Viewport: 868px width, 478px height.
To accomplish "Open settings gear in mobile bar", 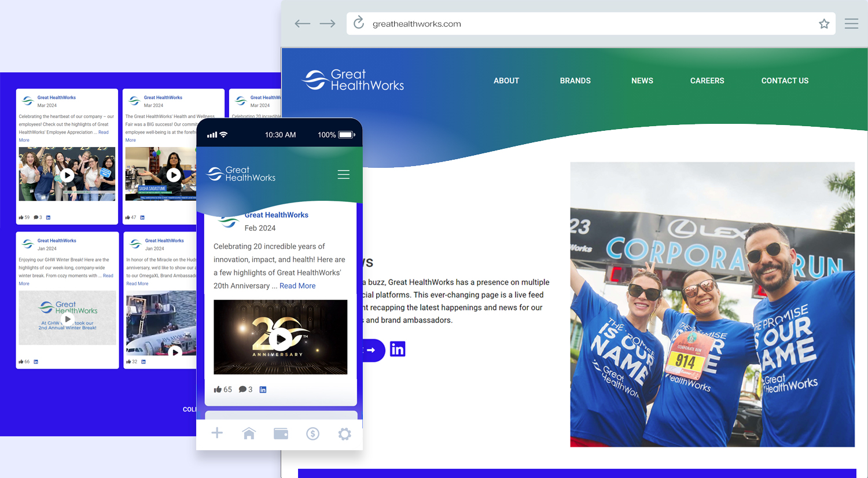I will pos(344,433).
